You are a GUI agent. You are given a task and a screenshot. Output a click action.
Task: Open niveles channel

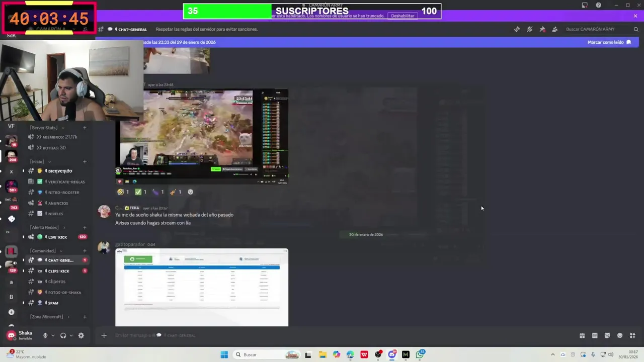point(58,214)
